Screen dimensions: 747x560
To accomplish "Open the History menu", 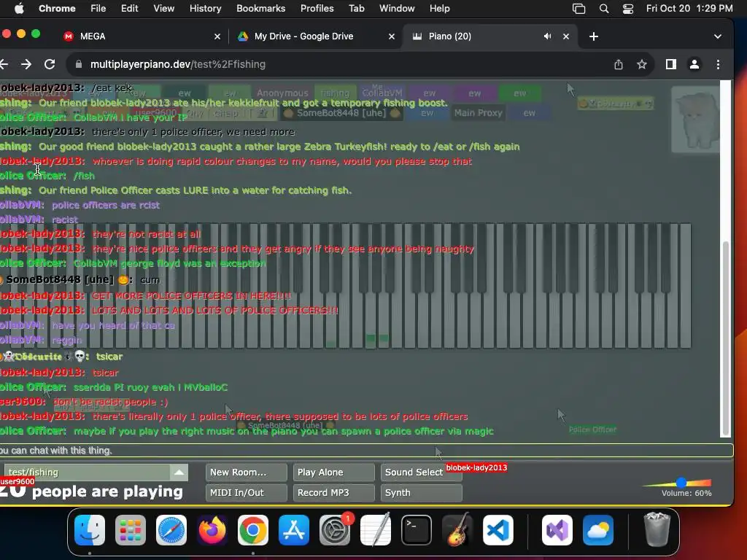I will coord(205,9).
